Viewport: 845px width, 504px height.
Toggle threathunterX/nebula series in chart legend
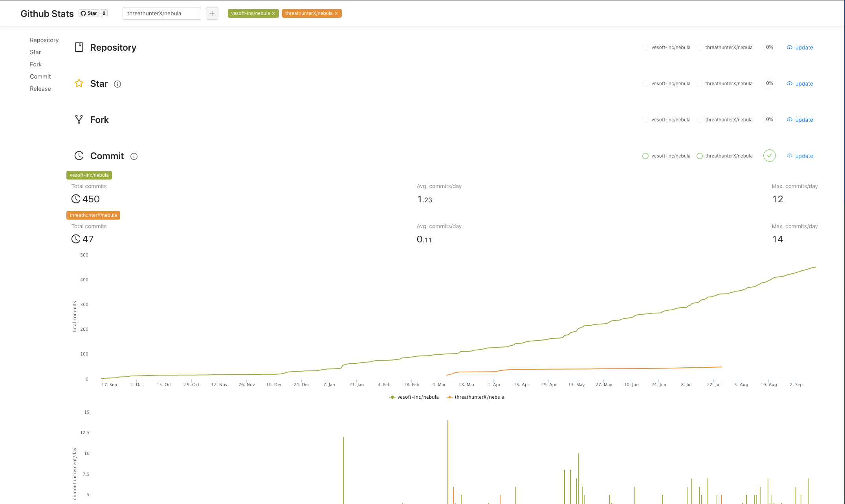point(475,397)
